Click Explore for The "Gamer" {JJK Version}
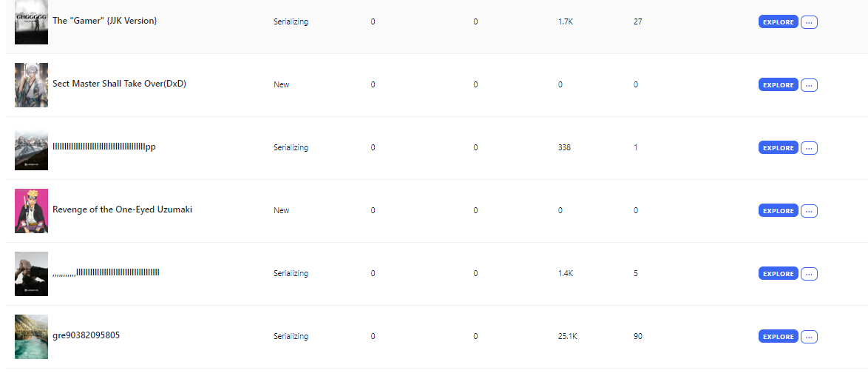Viewport: 868px width, 379px height. tap(778, 22)
